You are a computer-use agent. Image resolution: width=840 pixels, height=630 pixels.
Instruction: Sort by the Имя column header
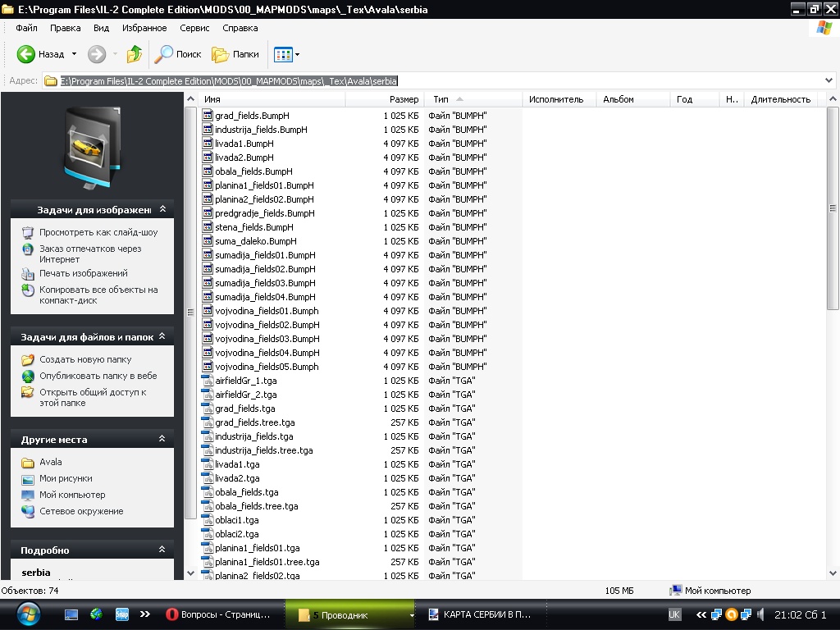pyautogui.click(x=272, y=99)
